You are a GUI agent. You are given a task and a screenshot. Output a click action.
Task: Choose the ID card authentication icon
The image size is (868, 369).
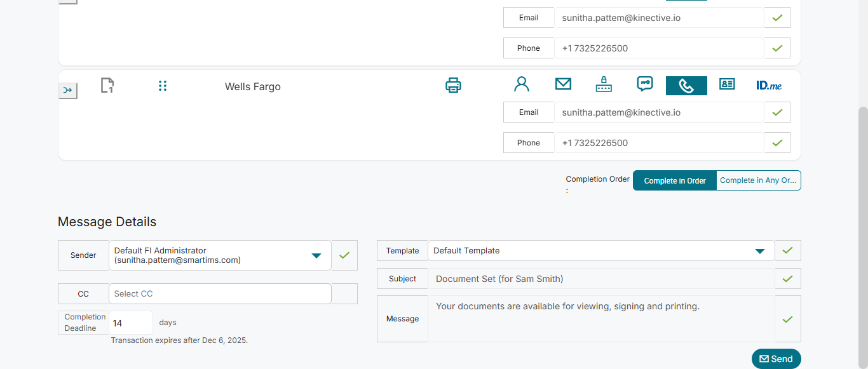(x=727, y=84)
